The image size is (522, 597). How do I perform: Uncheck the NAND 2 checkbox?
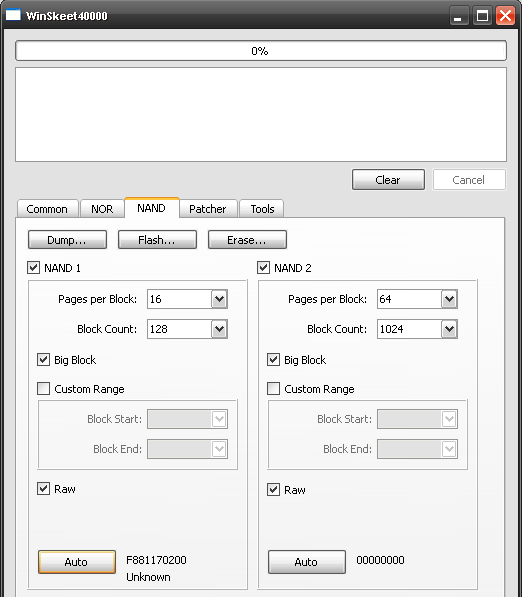[x=263, y=268]
